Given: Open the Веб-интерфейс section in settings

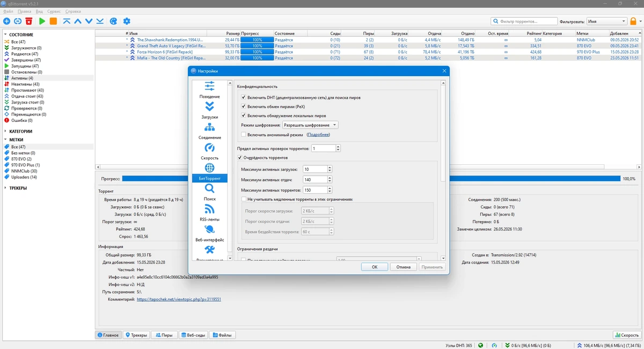Looking at the screenshot, I should coord(210,234).
